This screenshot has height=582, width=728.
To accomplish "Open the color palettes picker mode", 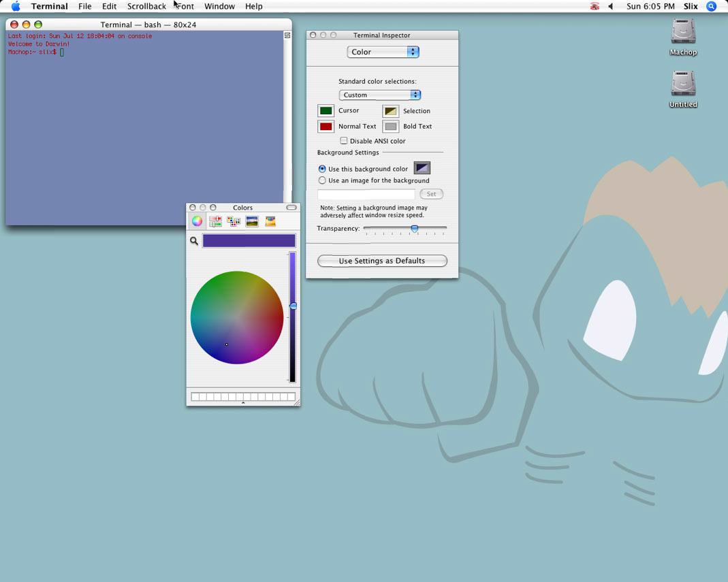I will [x=234, y=221].
